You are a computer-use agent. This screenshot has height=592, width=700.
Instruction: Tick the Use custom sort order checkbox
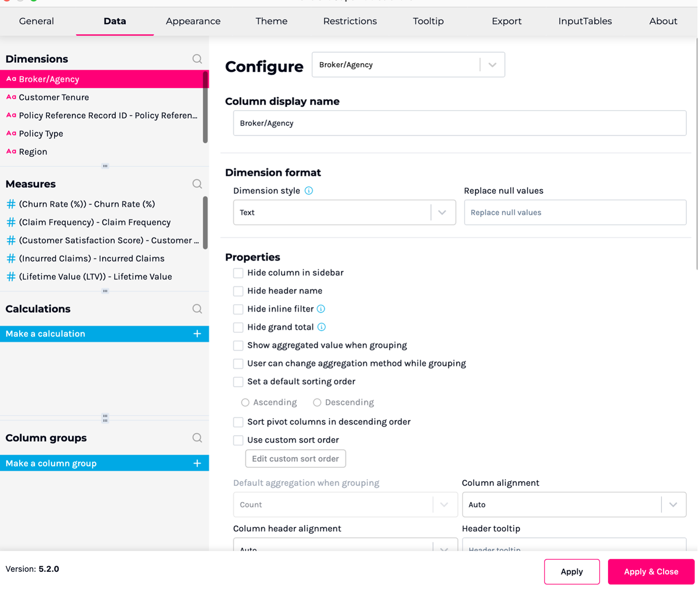(x=238, y=441)
